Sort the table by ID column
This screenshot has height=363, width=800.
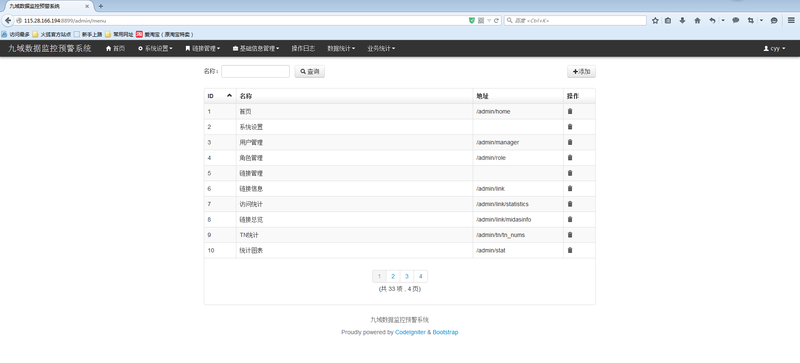click(x=220, y=96)
